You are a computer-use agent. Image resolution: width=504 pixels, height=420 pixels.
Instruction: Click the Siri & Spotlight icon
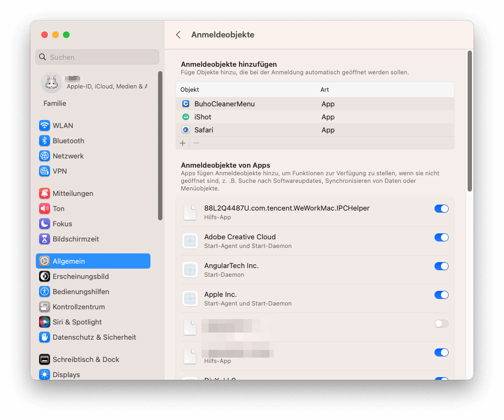click(45, 322)
